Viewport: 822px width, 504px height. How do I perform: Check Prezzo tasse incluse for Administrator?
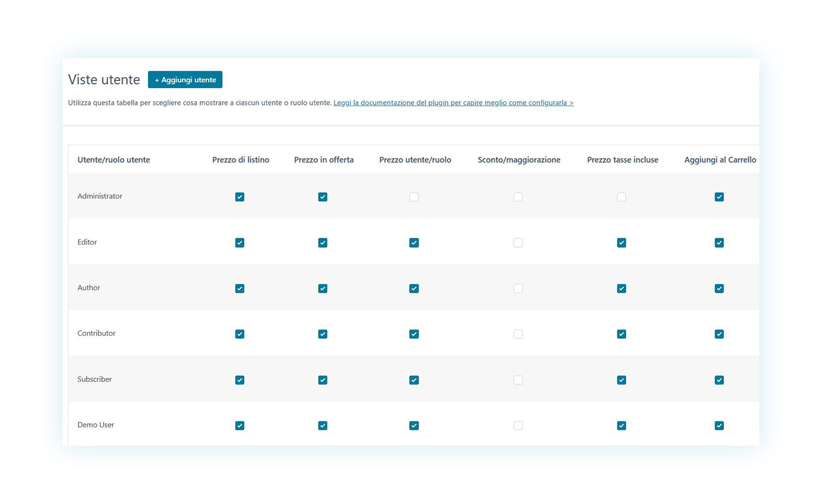click(622, 197)
